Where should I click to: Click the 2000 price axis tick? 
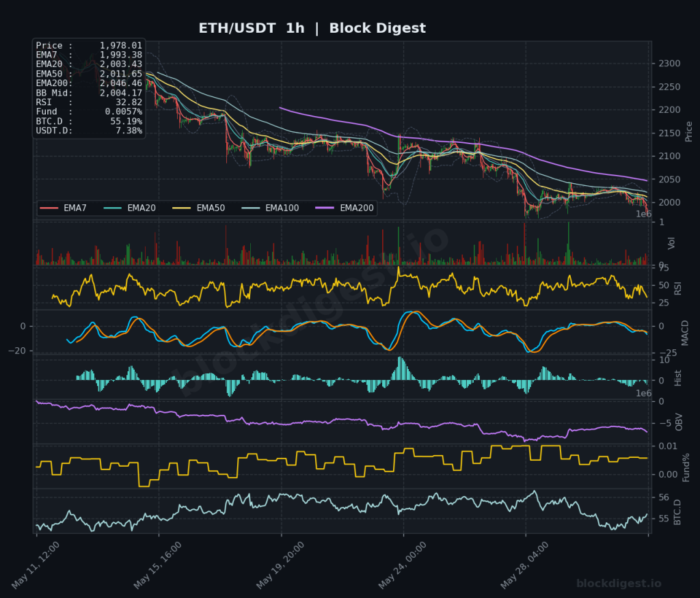click(669, 202)
